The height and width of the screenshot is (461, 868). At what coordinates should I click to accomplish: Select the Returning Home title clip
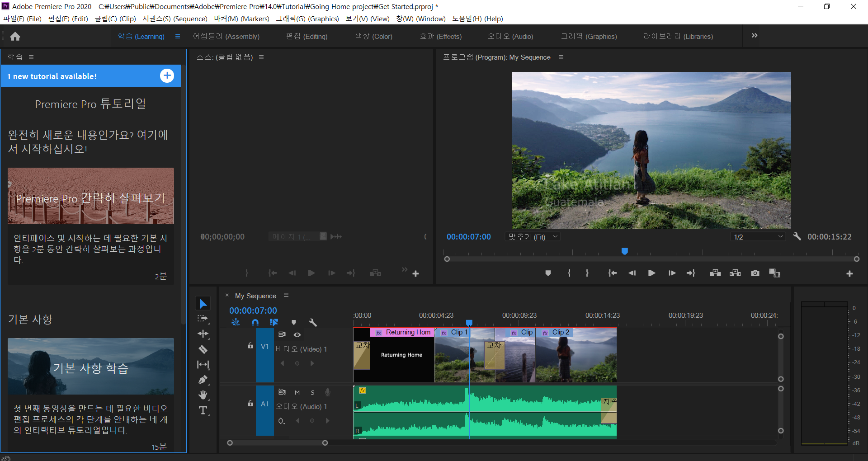click(x=402, y=355)
